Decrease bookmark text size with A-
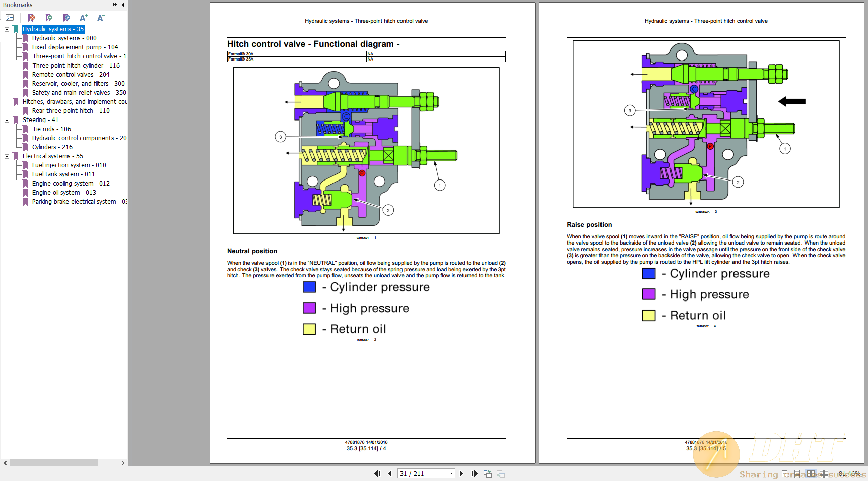The image size is (868, 481). [100, 17]
